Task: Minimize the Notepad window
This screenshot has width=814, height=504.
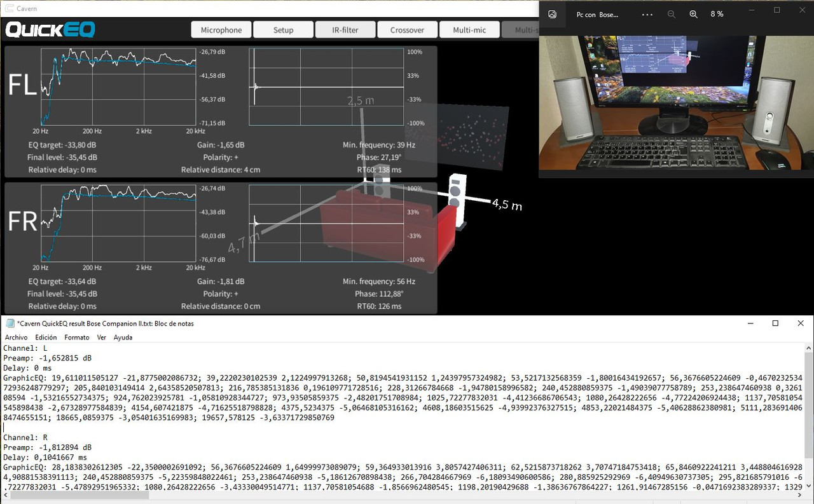Action: click(x=749, y=324)
